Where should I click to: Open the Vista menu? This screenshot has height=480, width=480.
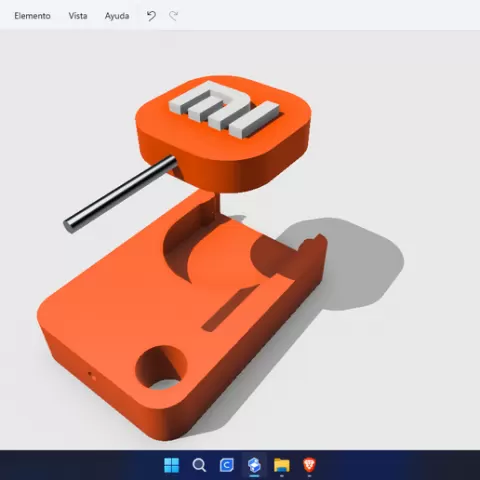tap(78, 16)
